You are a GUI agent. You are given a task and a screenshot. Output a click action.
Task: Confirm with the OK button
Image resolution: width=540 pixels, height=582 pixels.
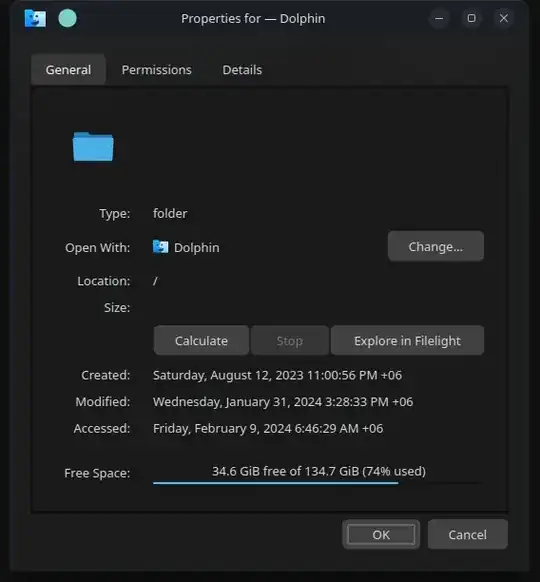click(381, 534)
